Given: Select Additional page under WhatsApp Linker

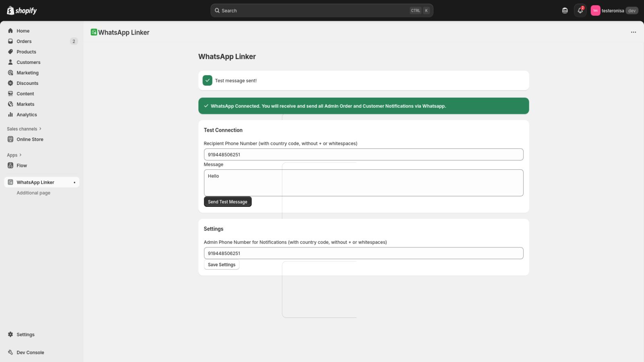Looking at the screenshot, I should (33, 193).
